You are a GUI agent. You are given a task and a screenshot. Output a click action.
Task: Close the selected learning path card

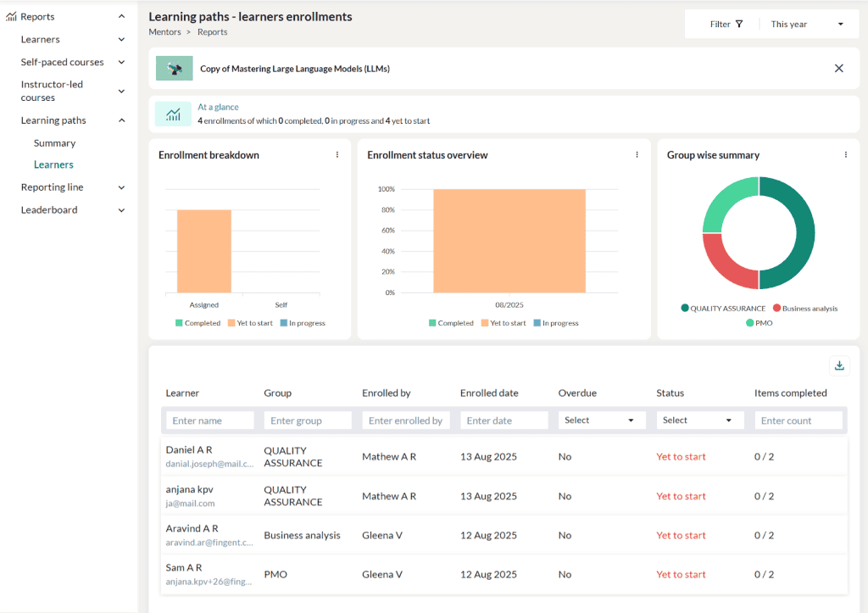[x=839, y=68]
